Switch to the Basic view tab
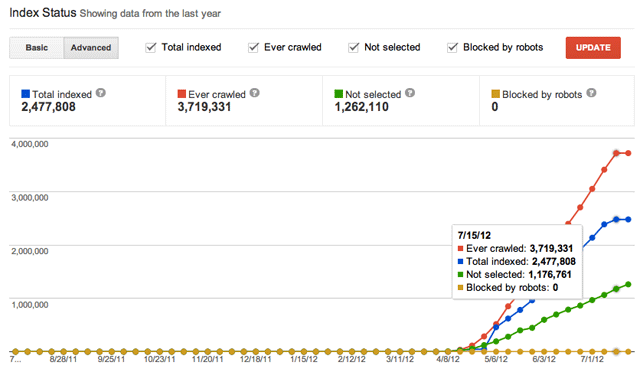Image resolution: width=640 pixels, height=372 pixels. [37, 48]
